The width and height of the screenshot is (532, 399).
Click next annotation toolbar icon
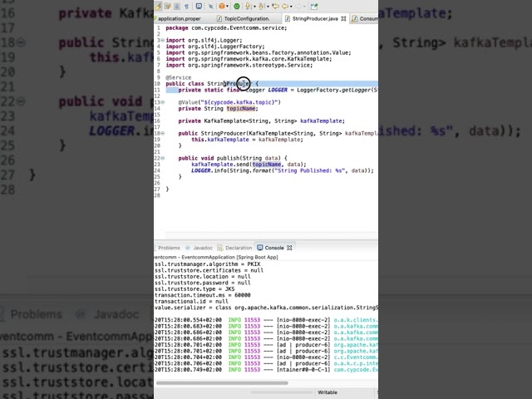248,6
